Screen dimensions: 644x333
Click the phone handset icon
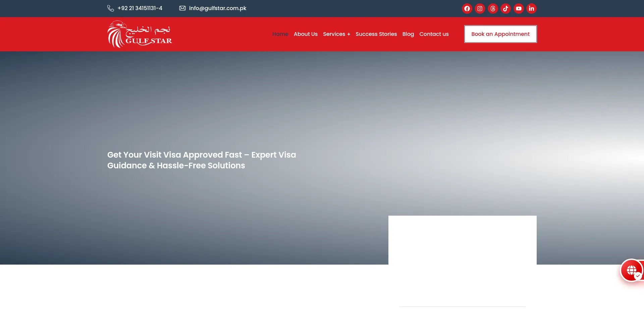pyautogui.click(x=111, y=8)
